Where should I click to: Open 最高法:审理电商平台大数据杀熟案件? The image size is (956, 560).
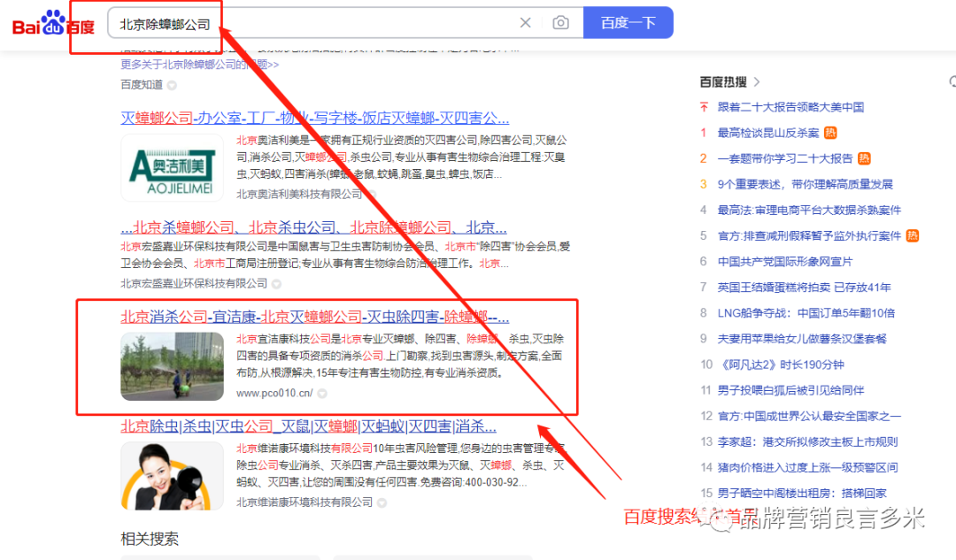(809, 211)
